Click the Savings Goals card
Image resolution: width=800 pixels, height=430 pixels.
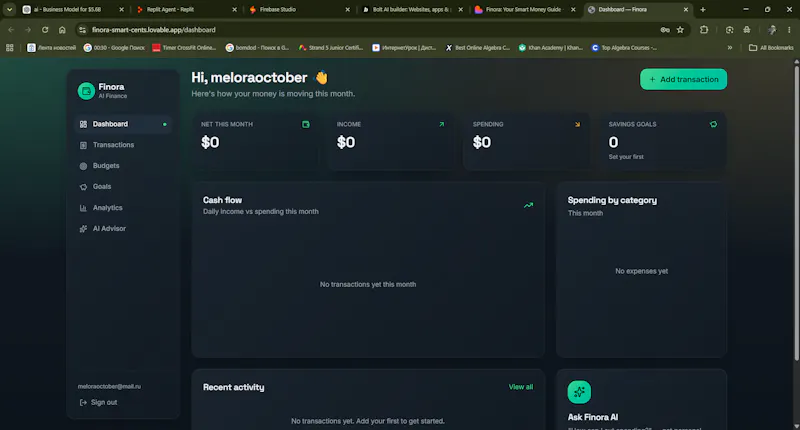[x=663, y=141]
